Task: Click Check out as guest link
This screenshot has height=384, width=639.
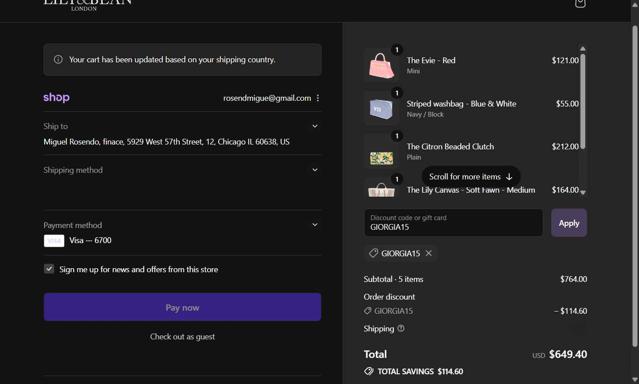Action: click(x=182, y=337)
